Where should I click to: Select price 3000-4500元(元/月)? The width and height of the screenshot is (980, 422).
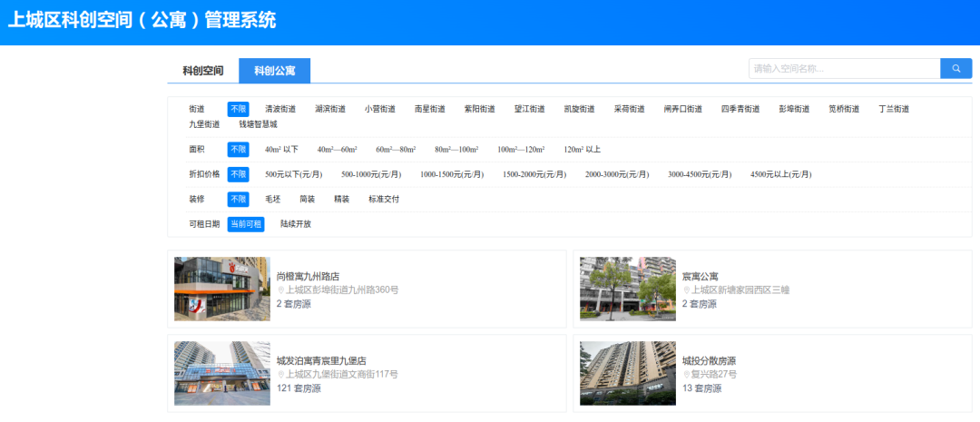click(x=700, y=174)
